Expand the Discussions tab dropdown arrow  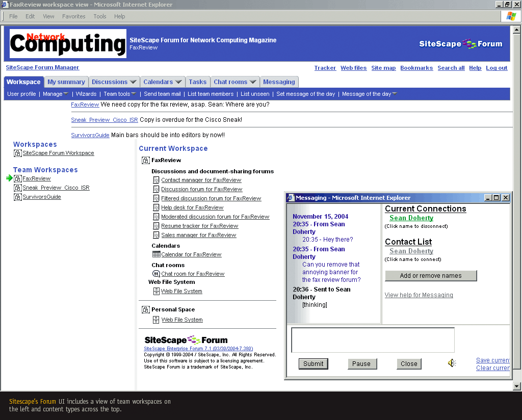coord(133,82)
